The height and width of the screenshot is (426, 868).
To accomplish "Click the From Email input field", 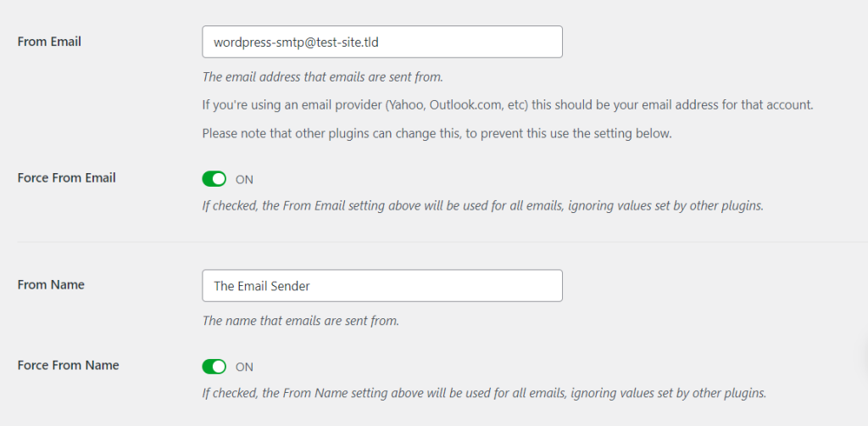I will coord(381,42).
